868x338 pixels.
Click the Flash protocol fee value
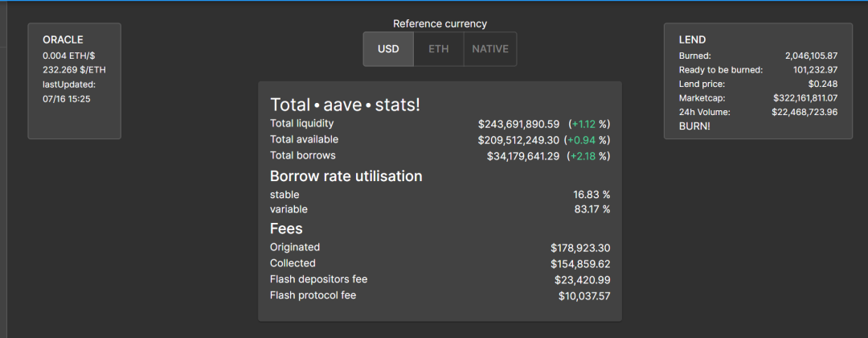click(584, 296)
